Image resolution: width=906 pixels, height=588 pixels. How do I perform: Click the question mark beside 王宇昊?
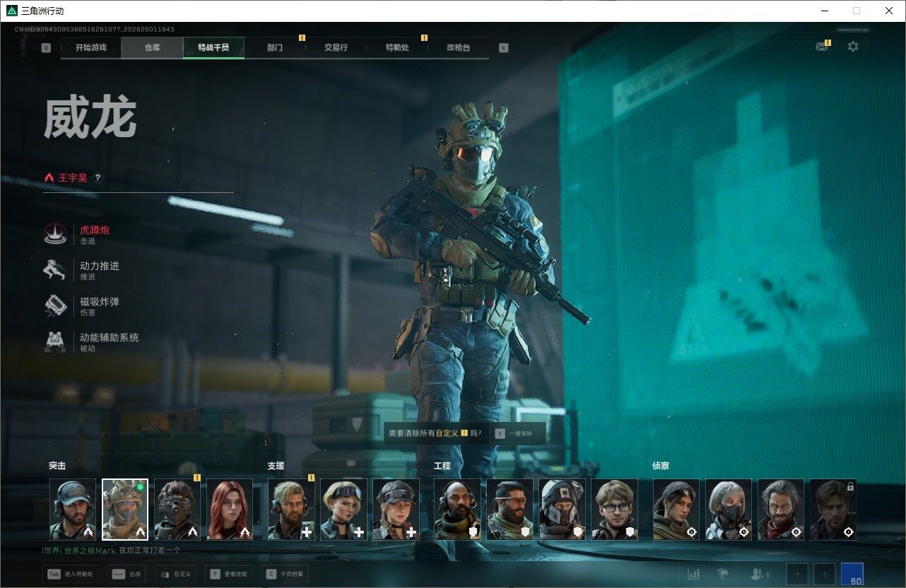(98, 178)
